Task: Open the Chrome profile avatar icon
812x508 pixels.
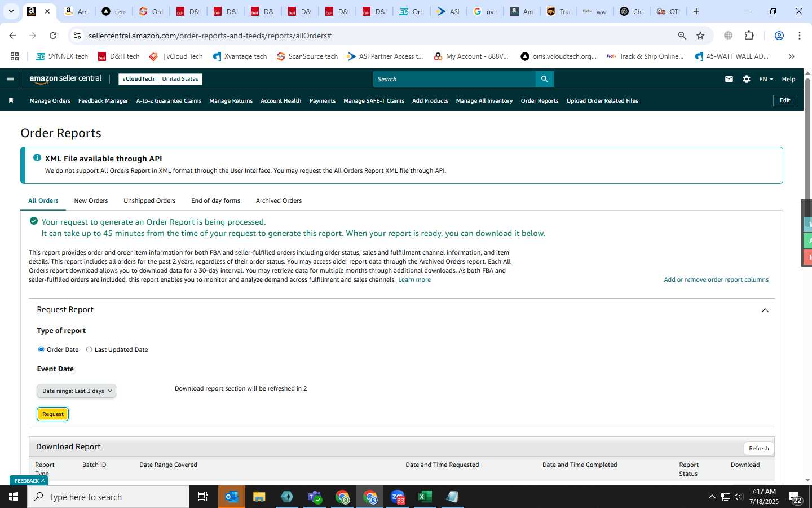Action: (x=779, y=36)
